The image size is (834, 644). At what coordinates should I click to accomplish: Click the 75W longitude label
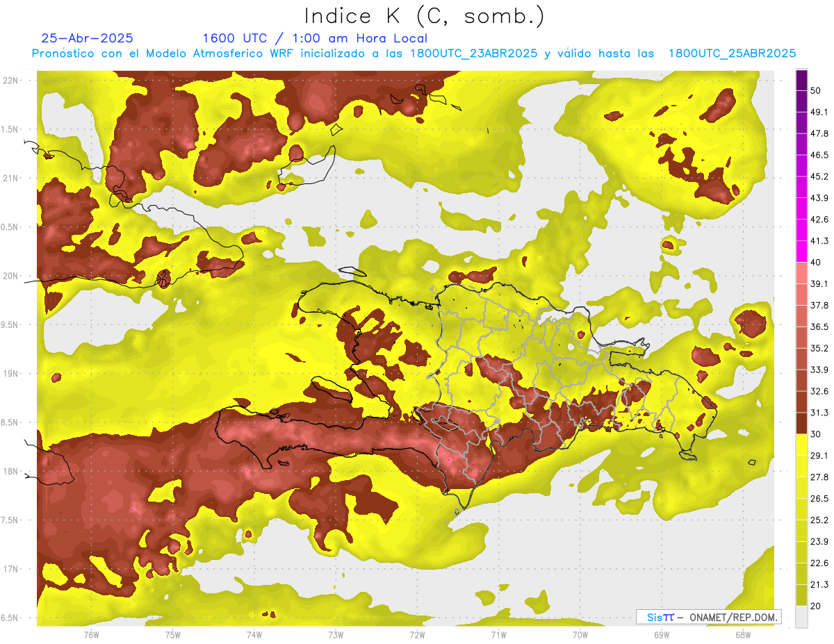pos(173,635)
